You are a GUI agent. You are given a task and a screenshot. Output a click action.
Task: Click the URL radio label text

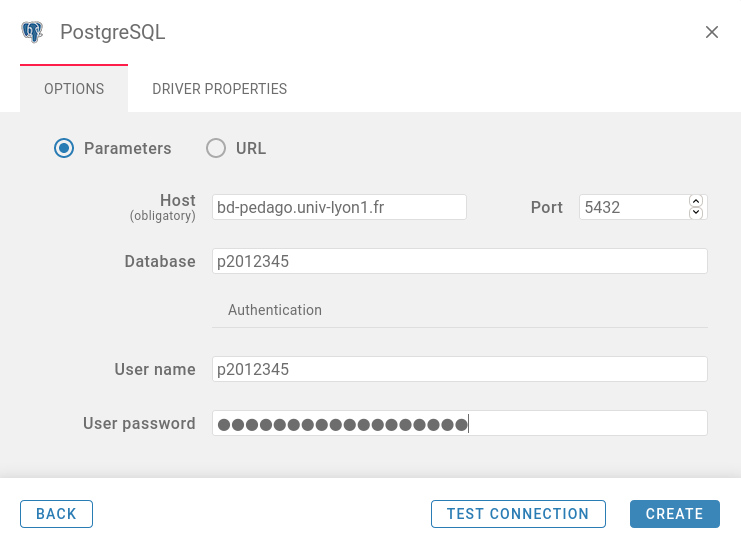pyautogui.click(x=251, y=148)
